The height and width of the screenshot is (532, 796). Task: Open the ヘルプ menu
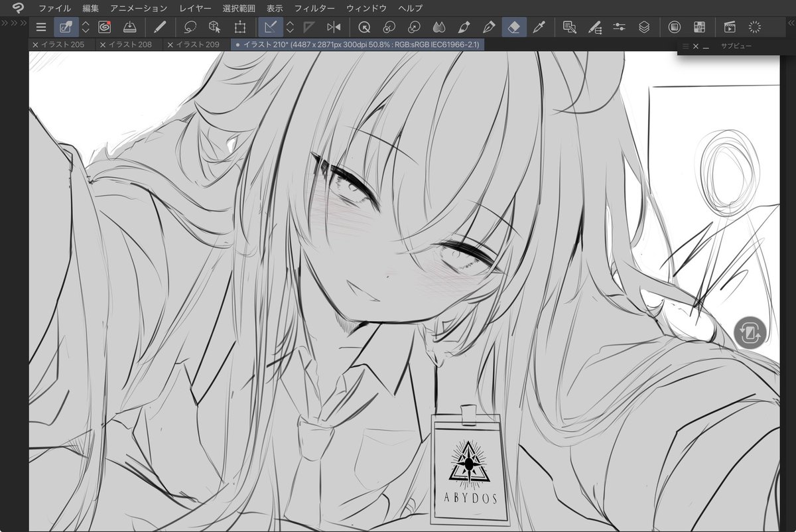pyautogui.click(x=411, y=9)
